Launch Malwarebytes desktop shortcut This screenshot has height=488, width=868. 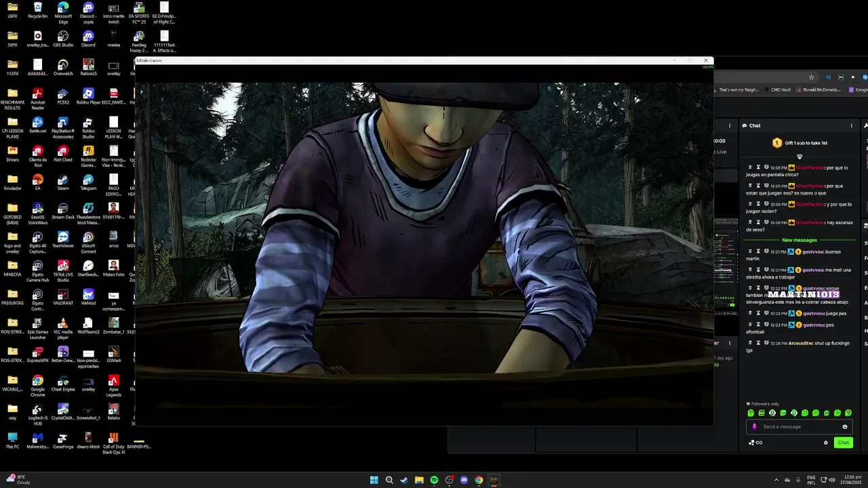37,441
